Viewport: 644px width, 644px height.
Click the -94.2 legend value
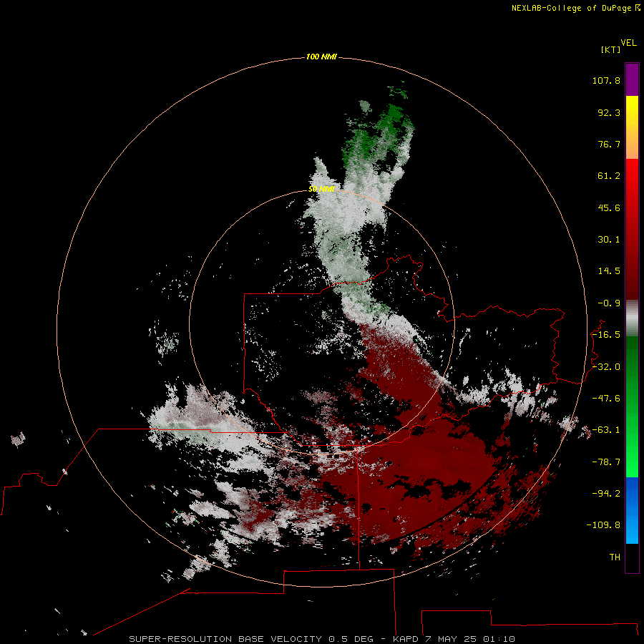coord(606,494)
